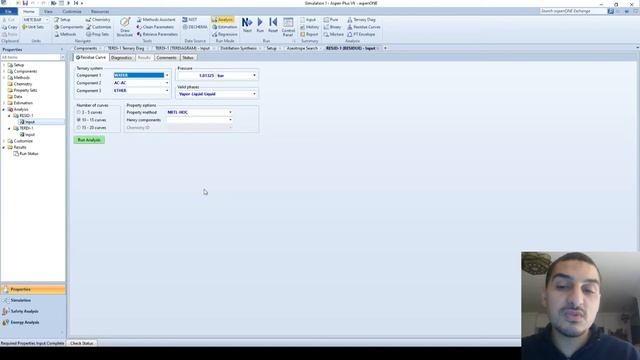Open Property method dropdown

coord(230,112)
